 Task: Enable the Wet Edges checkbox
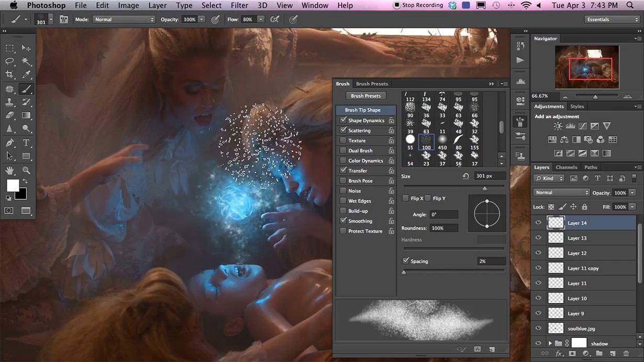[343, 201]
